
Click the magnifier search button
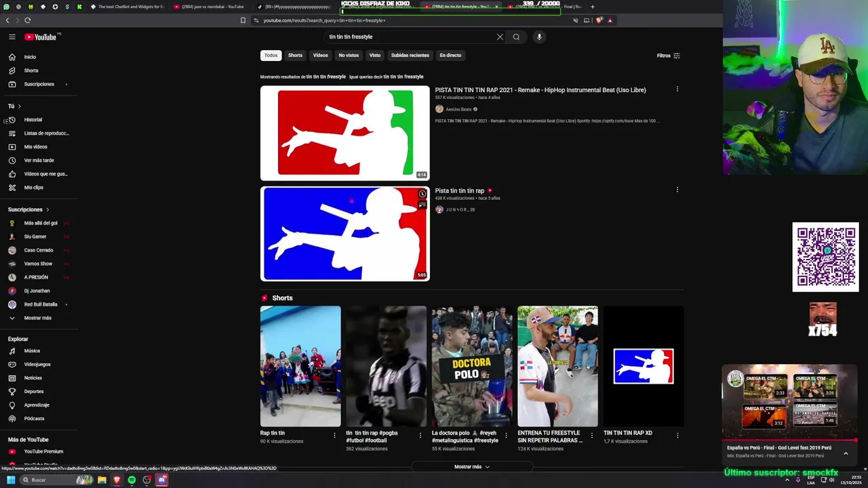click(516, 37)
